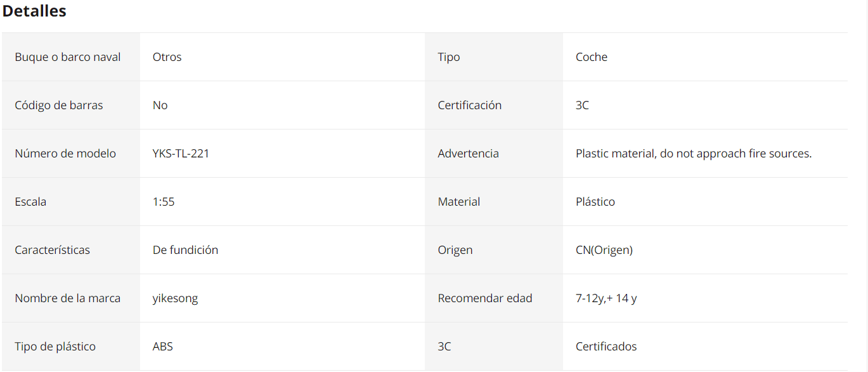Click the Detalles section heading
Viewport: 868px width, 372px height.
34,11
